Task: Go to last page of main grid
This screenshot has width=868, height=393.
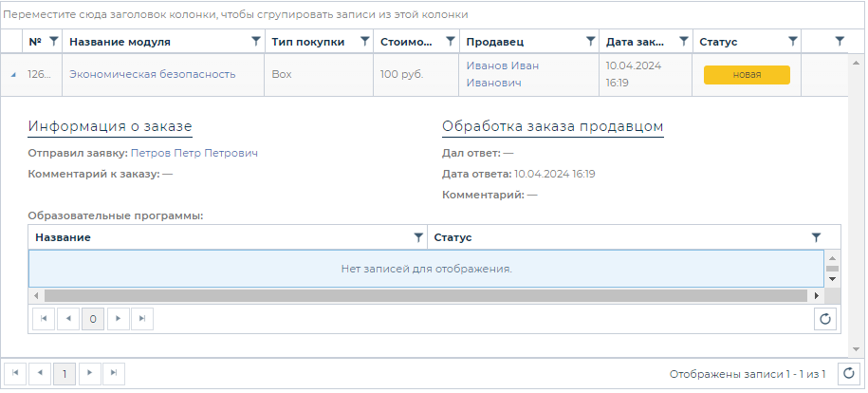Action: [113, 373]
